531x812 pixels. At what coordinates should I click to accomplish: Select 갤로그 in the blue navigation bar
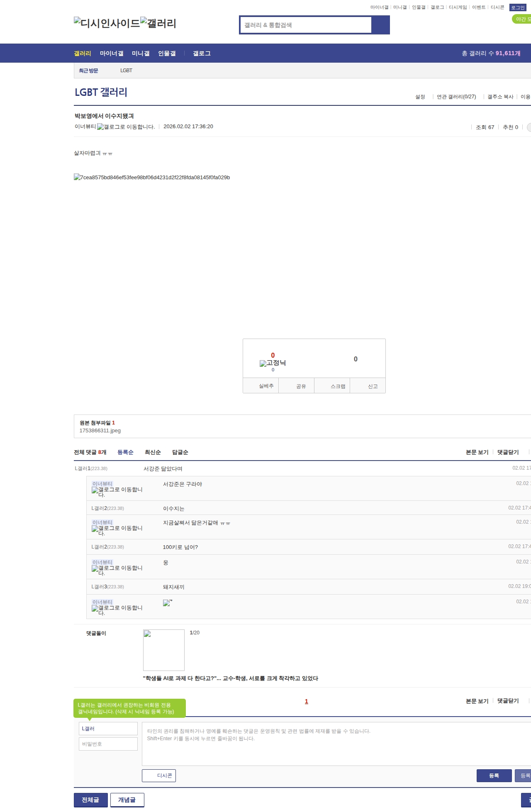coord(202,54)
